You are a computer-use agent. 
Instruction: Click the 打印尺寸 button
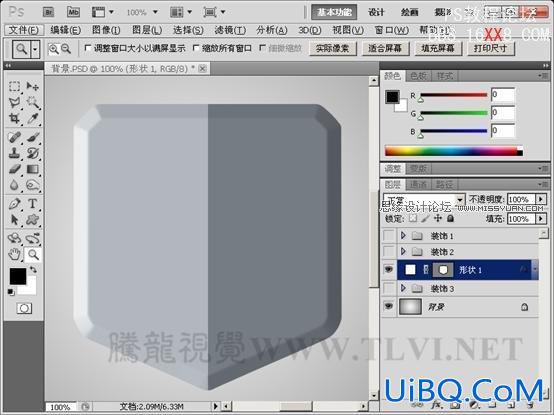491,48
